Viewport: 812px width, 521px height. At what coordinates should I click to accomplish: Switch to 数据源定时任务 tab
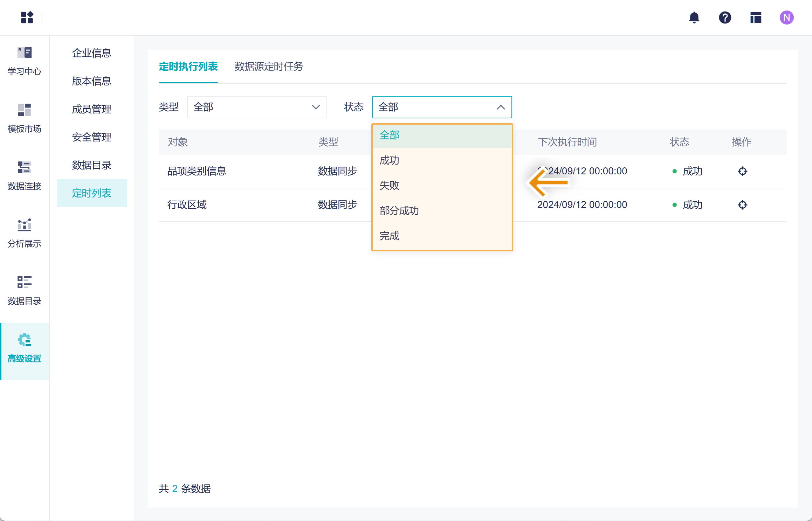click(x=269, y=67)
